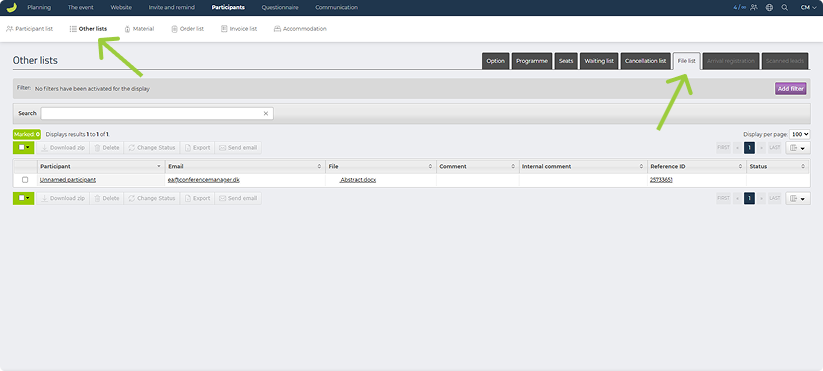The image size is (823, 371).
Task: Click the upper column layout icon
Action: click(798, 148)
